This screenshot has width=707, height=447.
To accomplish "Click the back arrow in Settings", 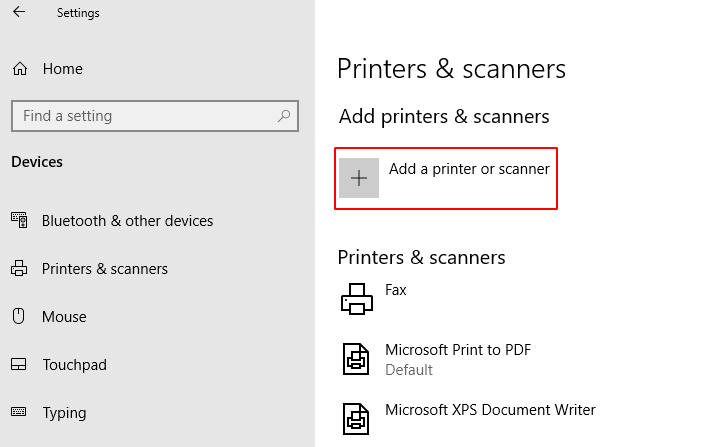I will [19, 12].
